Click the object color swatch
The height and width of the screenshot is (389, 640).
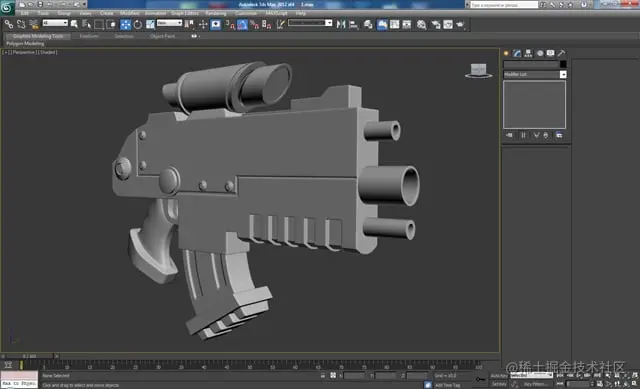[563, 64]
